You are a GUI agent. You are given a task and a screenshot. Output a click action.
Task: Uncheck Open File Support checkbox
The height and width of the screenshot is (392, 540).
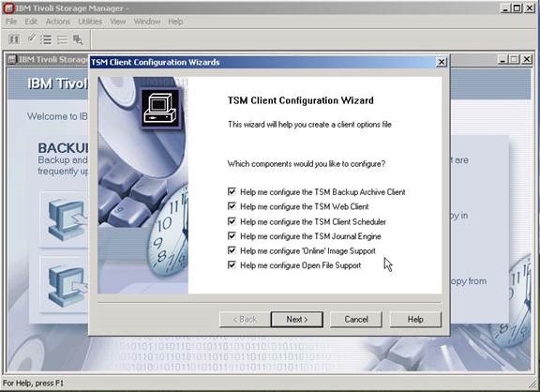[232, 264]
